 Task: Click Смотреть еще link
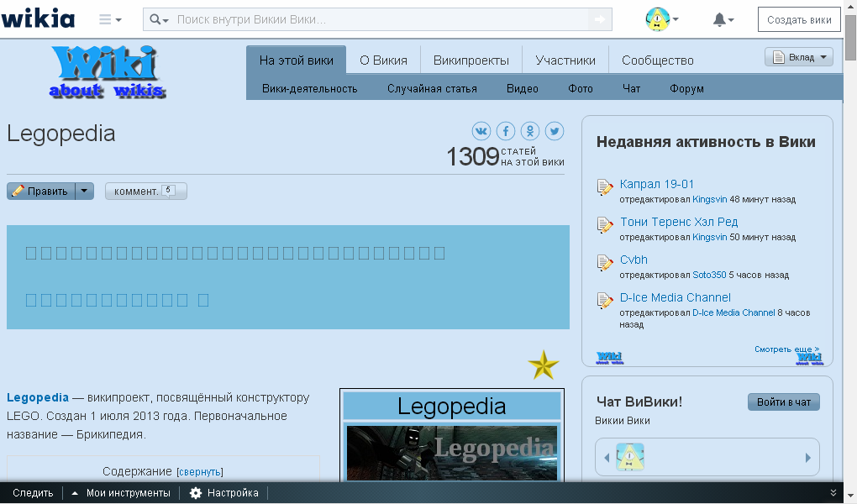pyautogui.click(x=786, y=349)
